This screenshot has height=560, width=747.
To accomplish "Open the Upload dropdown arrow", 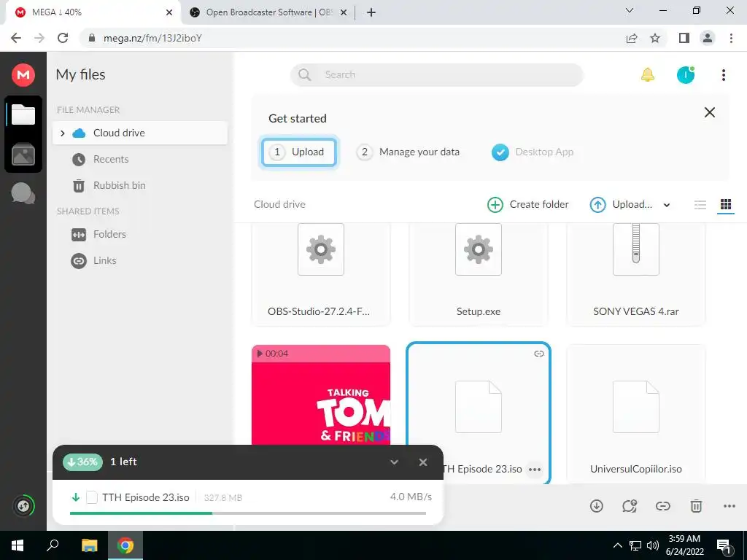I will tap(667, 205).
